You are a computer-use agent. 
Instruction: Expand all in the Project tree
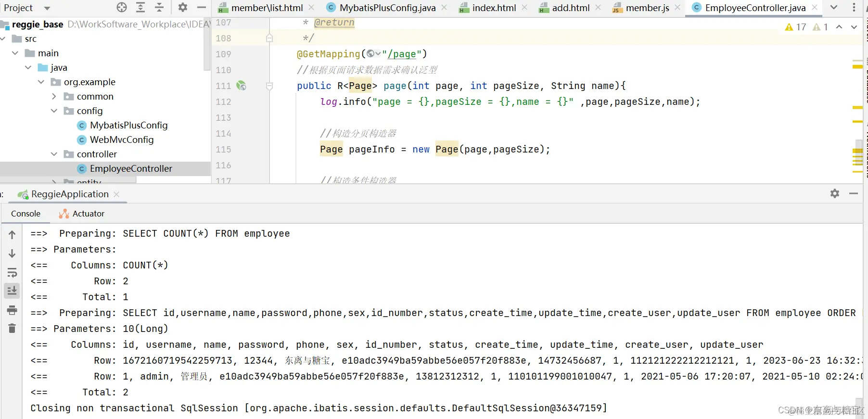click(x=140, y=7)
